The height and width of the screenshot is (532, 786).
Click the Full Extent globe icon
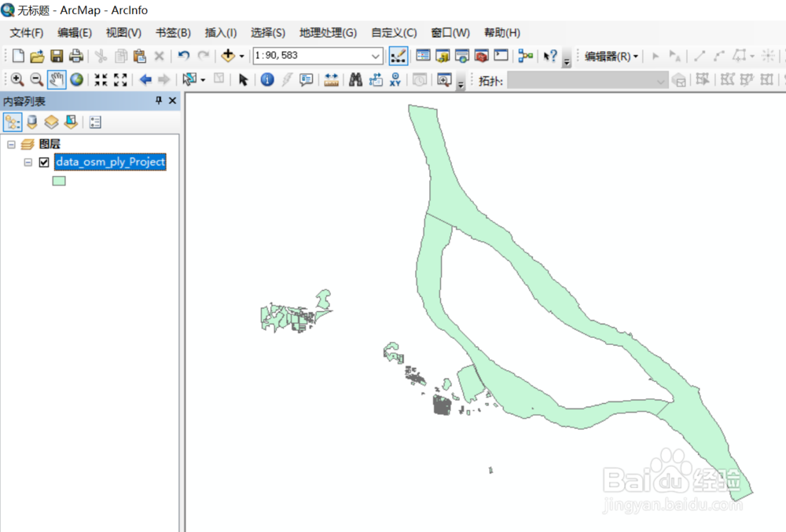point(76,79)
